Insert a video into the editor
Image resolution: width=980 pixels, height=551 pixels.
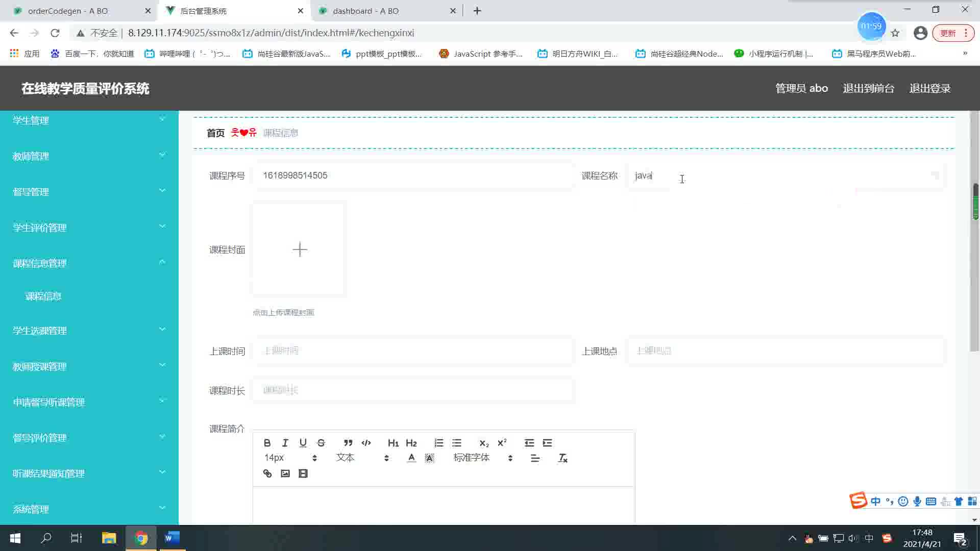click(x=303, y=473)
